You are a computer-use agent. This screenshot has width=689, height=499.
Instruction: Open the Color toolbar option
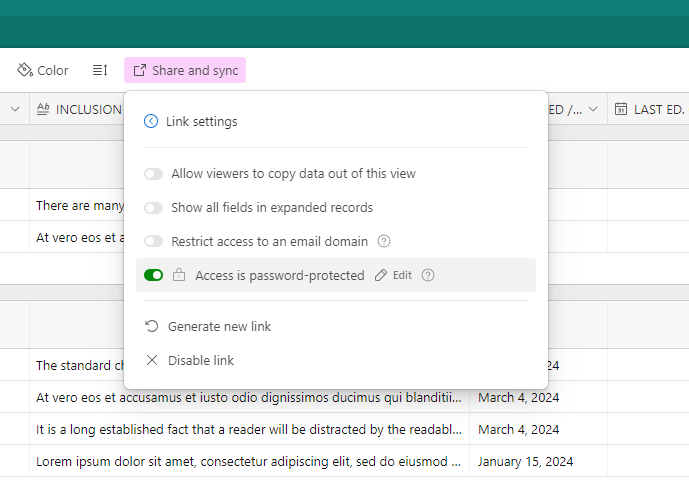click(43, 70)
